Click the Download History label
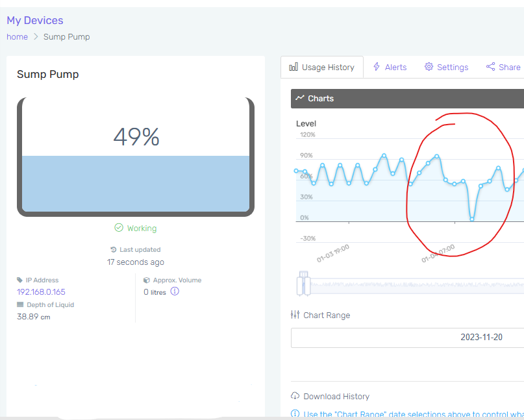The height and width of the screenshot is (420, 524). point(336,396)
